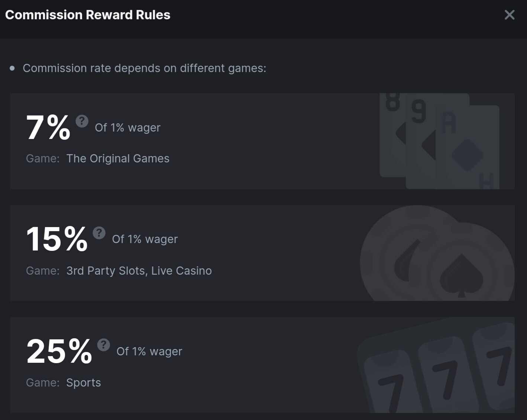Select the 15% commission rate text
This screenshot has height=420, width=527.
pyautogui.click(x=57, y=239)
